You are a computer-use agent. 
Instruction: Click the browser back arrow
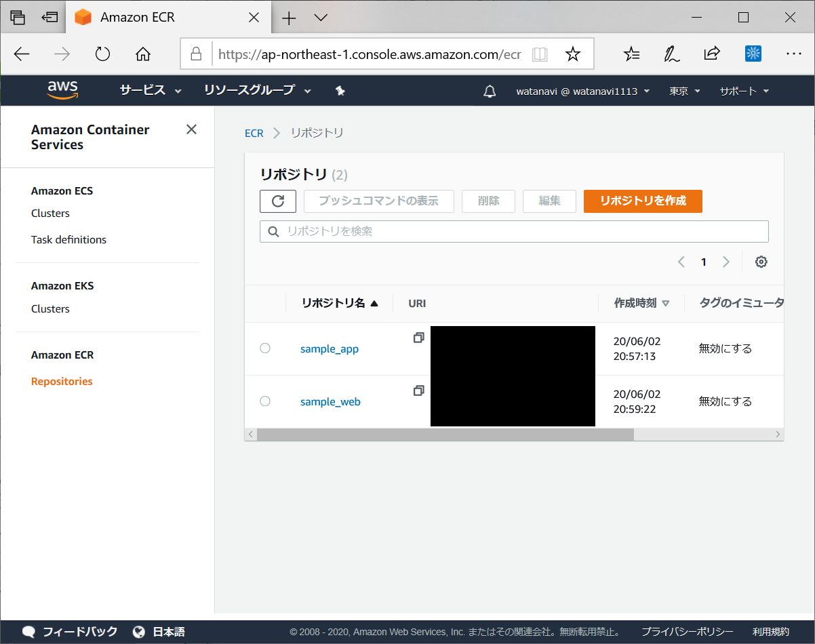pos(22,54)
